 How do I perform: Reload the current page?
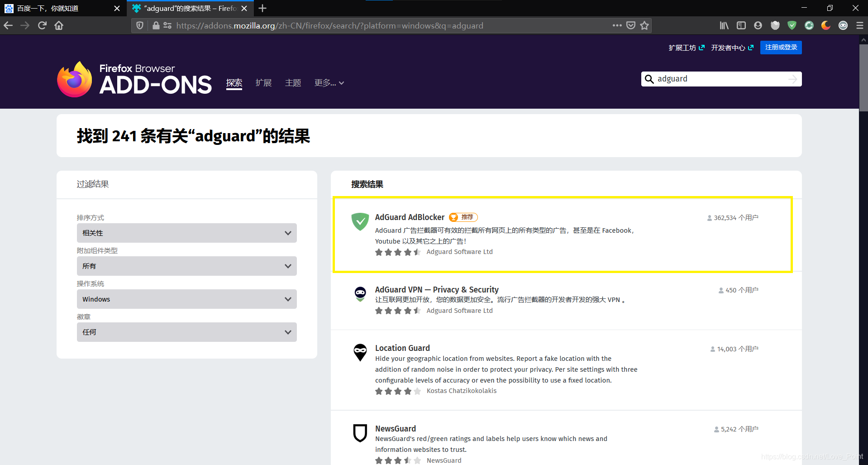coord(42,25)
